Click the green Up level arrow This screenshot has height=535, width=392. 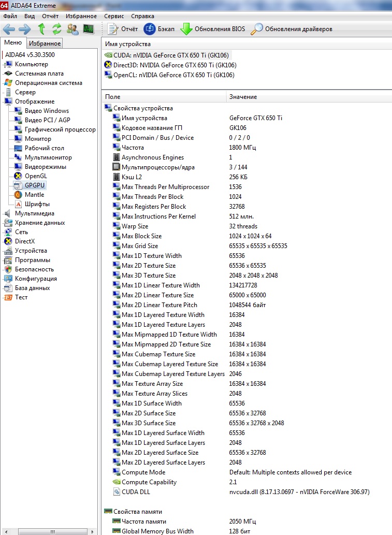tap(41, 29)
